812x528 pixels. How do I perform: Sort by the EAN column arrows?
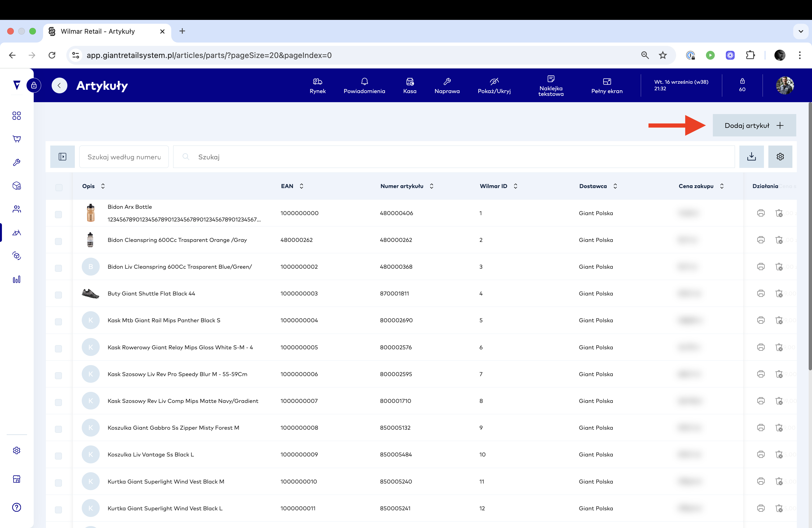click(x=301, y=186)
